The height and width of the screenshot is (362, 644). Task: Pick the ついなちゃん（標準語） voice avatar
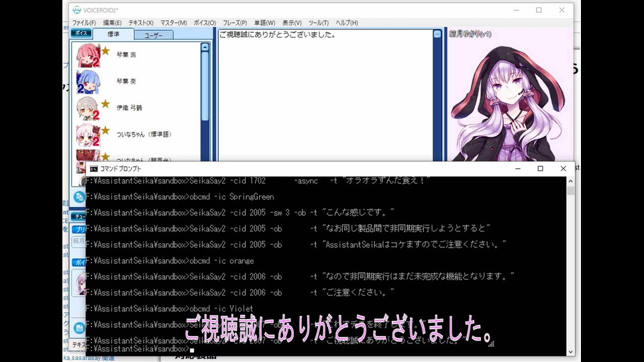pyautogui.click(x=88, y=135)
